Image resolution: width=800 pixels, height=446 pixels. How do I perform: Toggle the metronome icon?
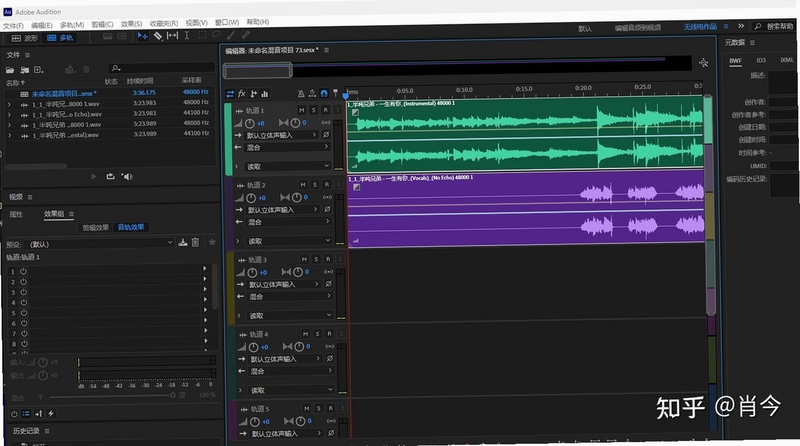301,93
